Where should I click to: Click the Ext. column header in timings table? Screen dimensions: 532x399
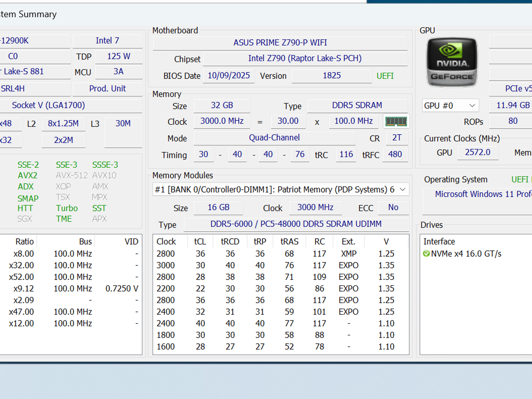348,242
